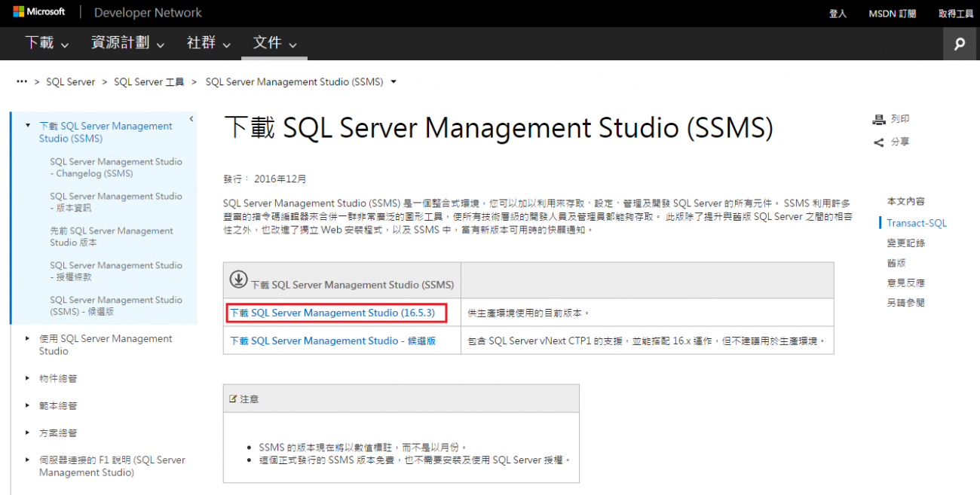Collapse the left navigation panel arrow
This screenshot has height=495, width=980.
pyautogui.click(x=191, y=118)
